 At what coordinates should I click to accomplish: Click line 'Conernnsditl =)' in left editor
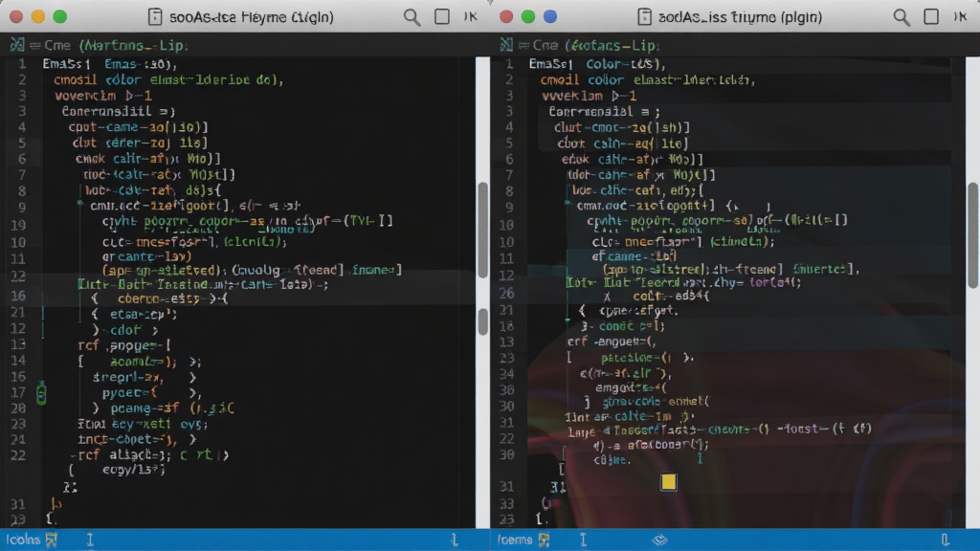(118, 111)
